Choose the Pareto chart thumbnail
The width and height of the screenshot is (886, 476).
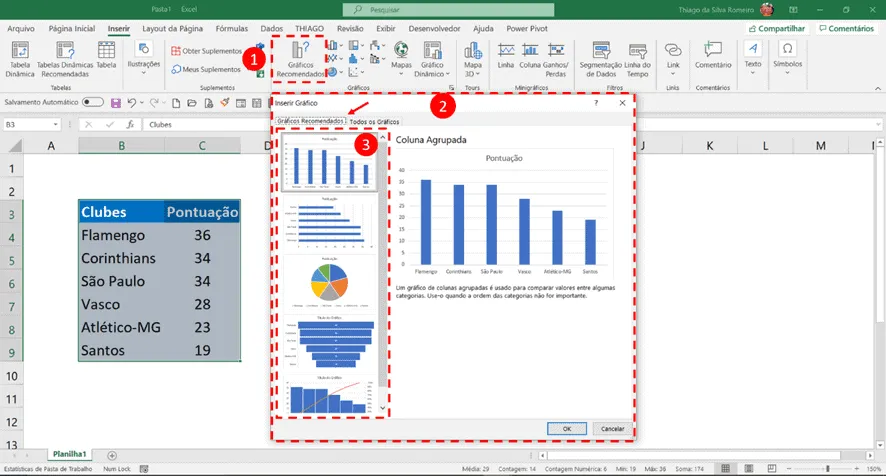pos(329,395)
